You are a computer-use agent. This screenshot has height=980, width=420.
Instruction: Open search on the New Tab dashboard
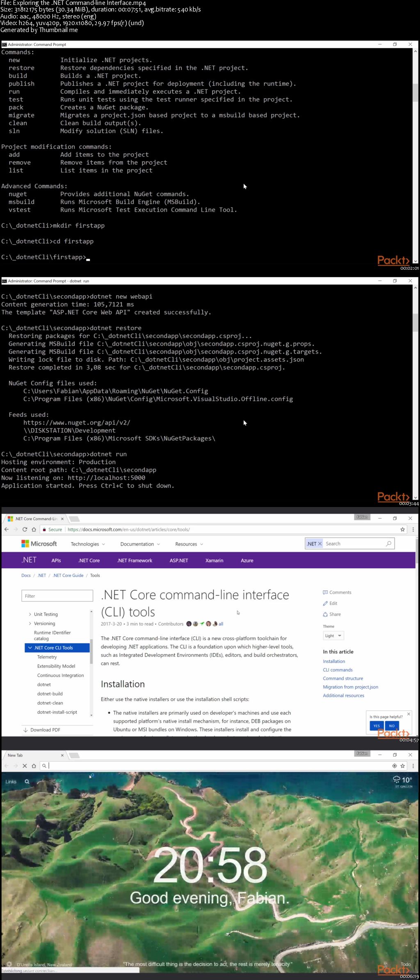click(x=27, y=782)
